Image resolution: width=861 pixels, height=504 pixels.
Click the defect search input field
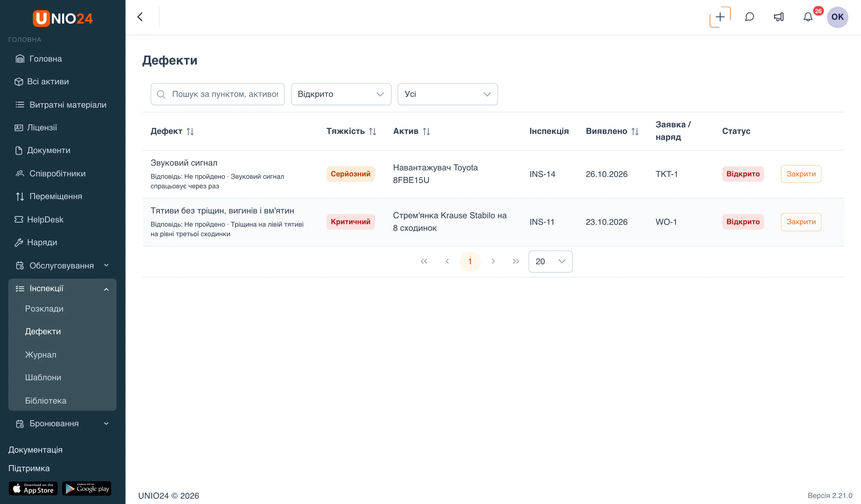[217, 94]
